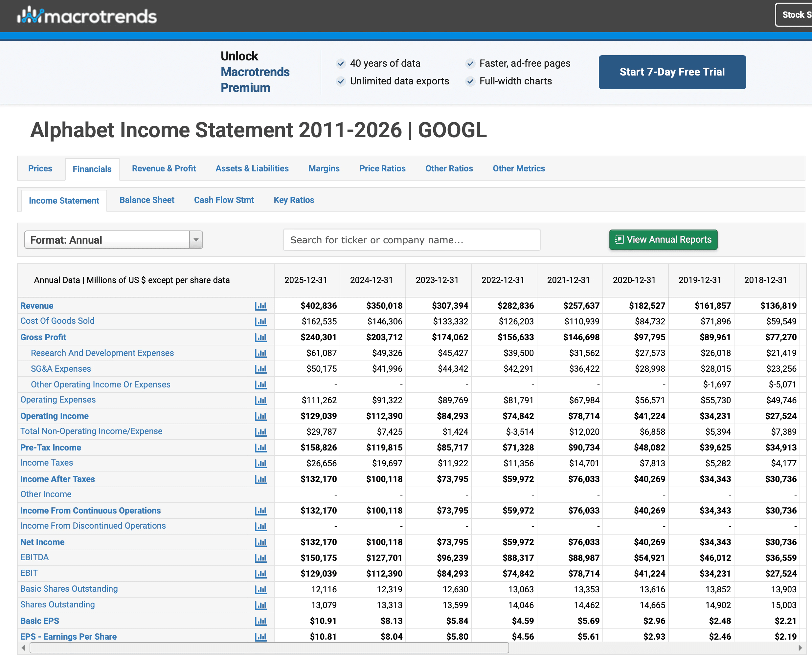812x658 pixels.
Task: Click the Operating Income chart icon
Action: click(260, 416)
